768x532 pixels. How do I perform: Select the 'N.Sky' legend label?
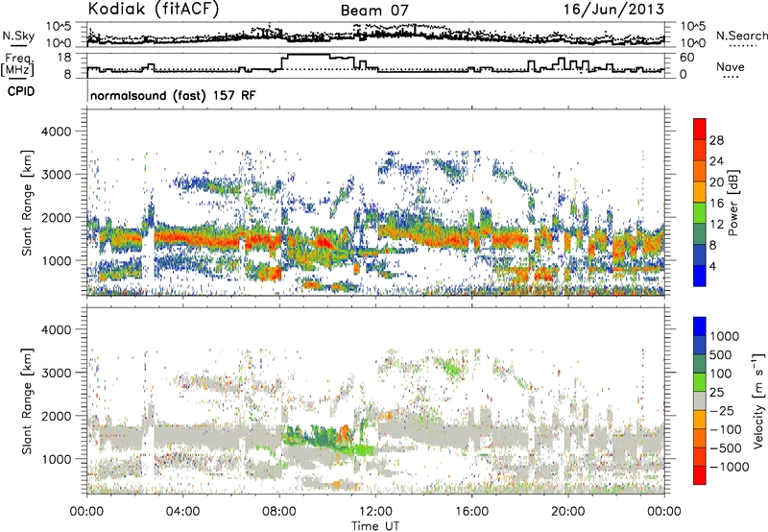coord(18,36)
